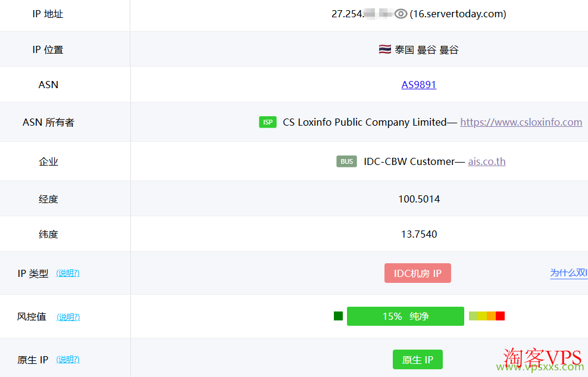Viewport: 588px width, 377px height.
Task: Click the BUS badge beside IDC-CBW Customer
Action: [346, 161]
